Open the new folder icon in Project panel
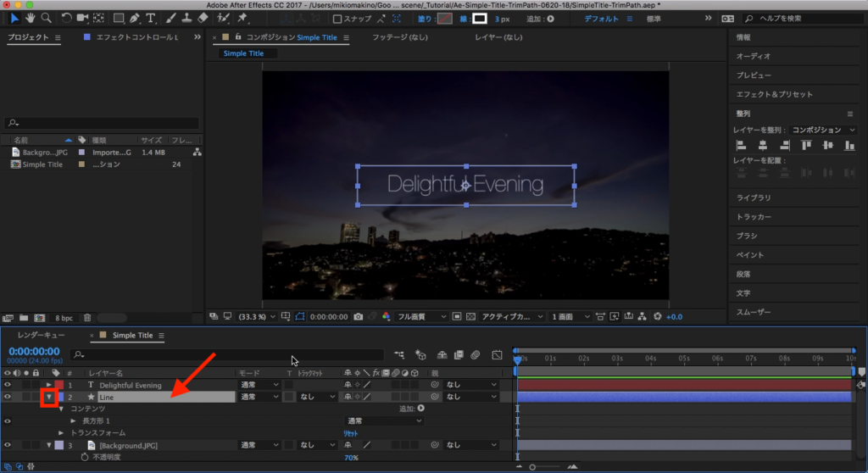 point(22,318)
